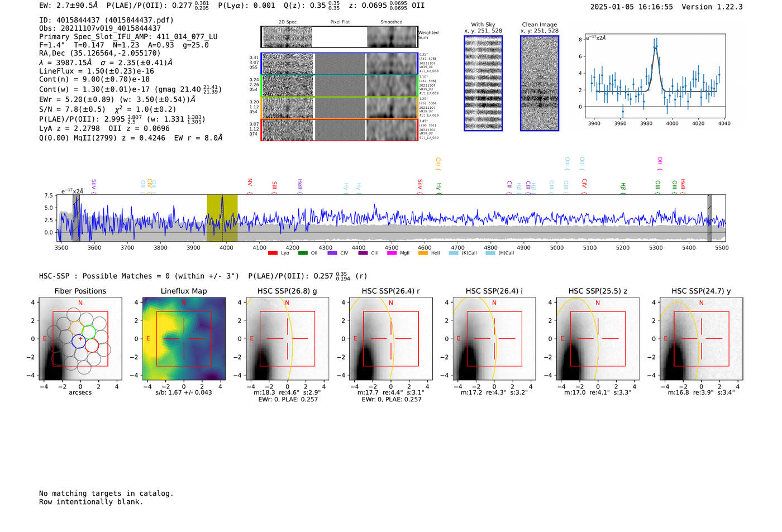Click the green Hβ line marker
Screen dimensions: 782x532
tap(623, 188)
